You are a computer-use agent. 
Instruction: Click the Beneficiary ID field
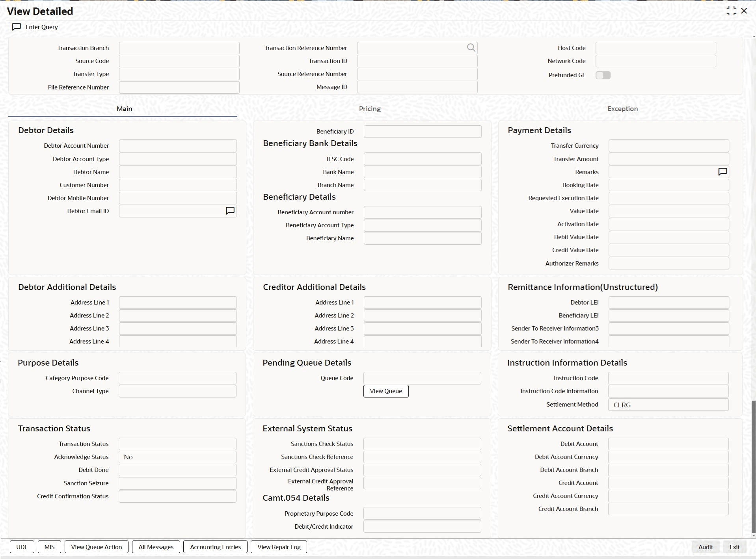tap(423, 132)
